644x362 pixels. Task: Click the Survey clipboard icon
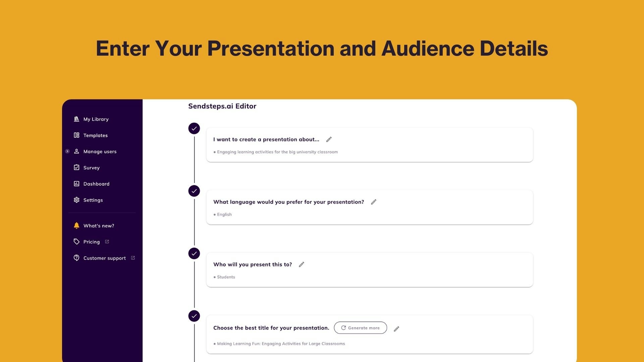(x=76, y=167)
